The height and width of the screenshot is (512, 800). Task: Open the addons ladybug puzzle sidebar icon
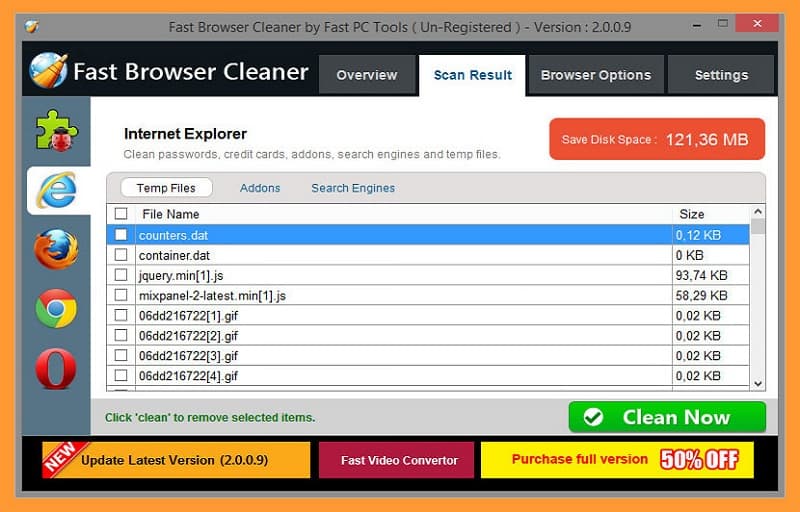click(x=56, y=131)
